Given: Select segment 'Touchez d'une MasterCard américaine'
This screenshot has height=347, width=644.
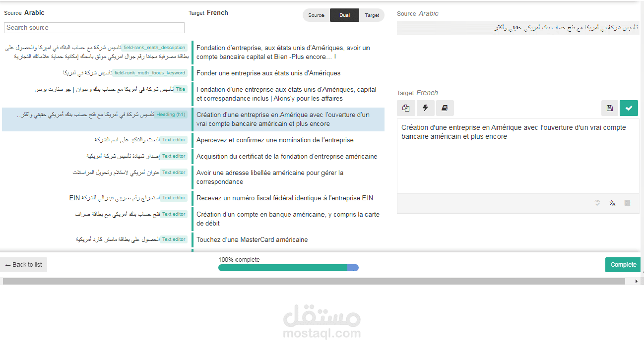Looking at the screenshot, I should [x=252, y=239].
